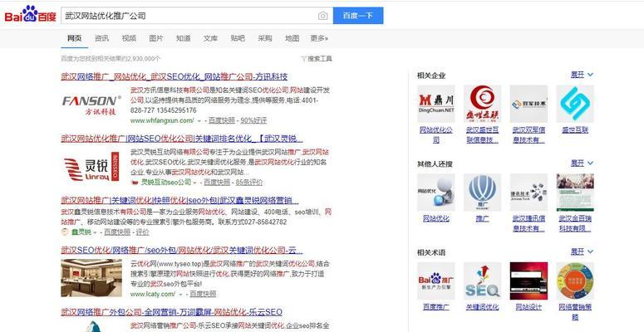Screen dimensions: 644x332
Task: Click the showroom thumbnail for 云优化网
Action: pyautogui.click(x=91, y=278)
